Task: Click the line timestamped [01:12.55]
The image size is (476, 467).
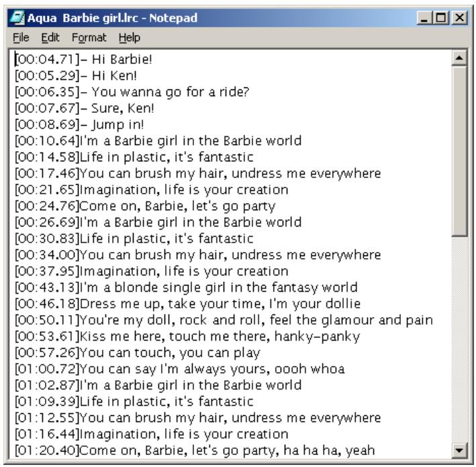Action: (x=198, y=418)
